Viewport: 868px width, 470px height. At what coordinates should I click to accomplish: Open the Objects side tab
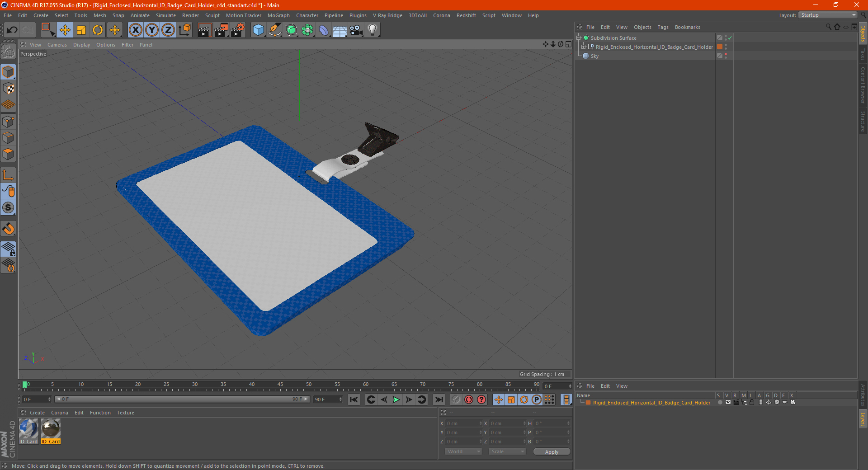[863, 33]
